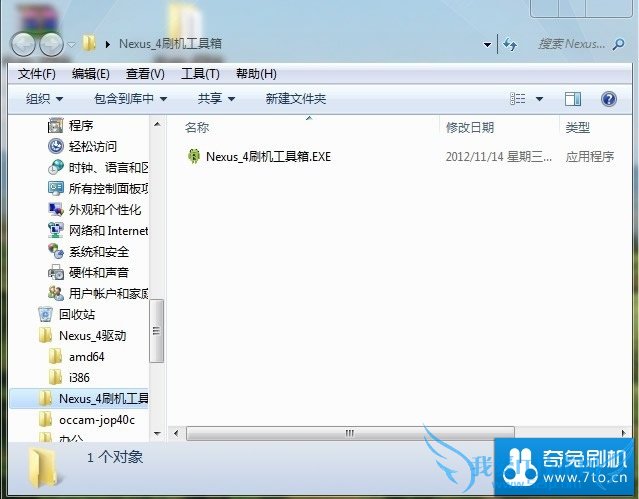This screenshot has height=499, width=639.
Task: Click the magnifier search icon
Action: (618, 44)
